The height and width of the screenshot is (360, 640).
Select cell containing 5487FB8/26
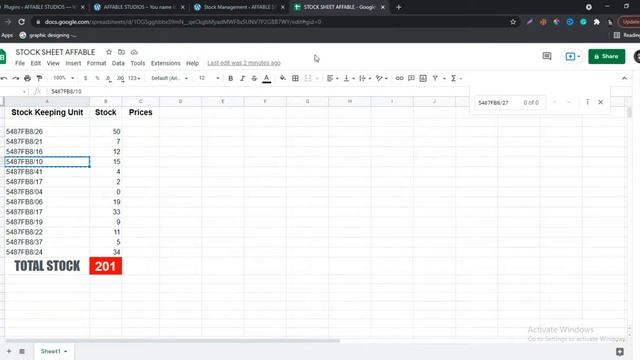[47, 131]
